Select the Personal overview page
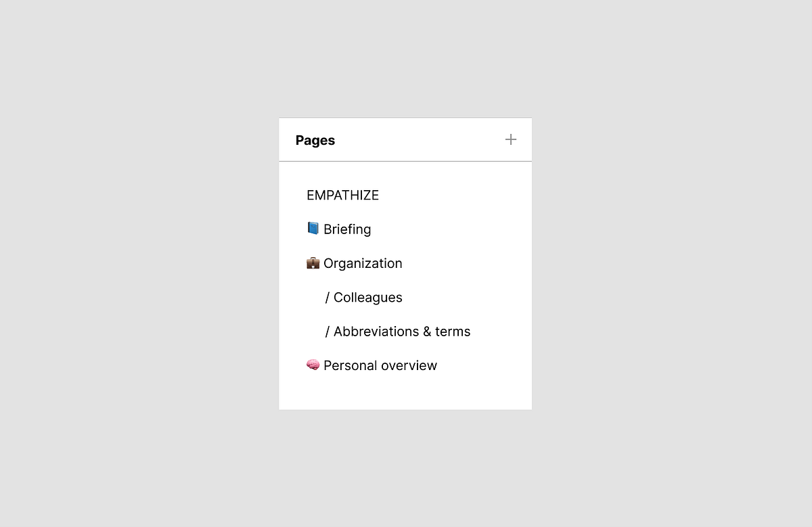Image resolution: width=812 pixels, height=527 pixels. click(x=380, y=365)
